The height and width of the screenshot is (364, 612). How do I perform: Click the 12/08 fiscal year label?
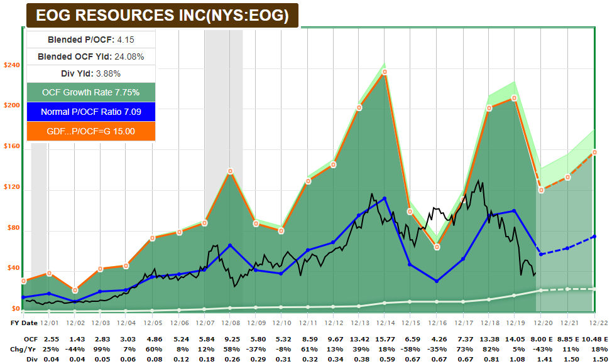click(231, 323)
